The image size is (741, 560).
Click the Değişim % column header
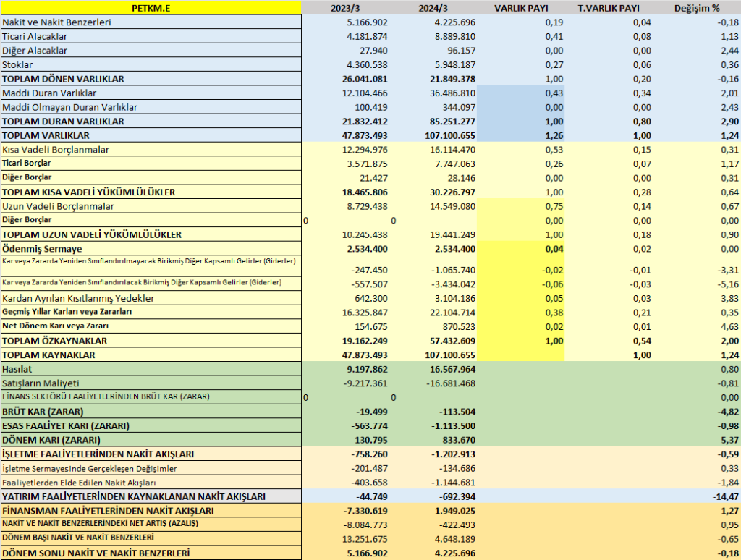697,8
